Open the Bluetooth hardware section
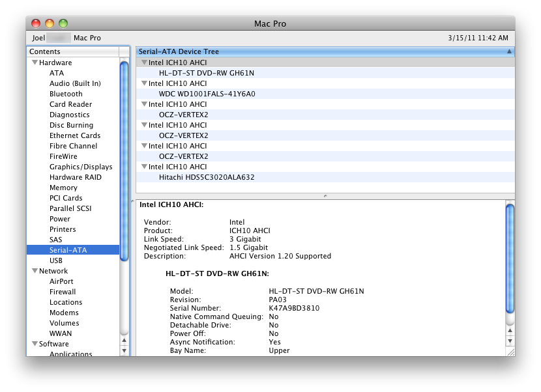541x392 pixels. tap(66, 94)
